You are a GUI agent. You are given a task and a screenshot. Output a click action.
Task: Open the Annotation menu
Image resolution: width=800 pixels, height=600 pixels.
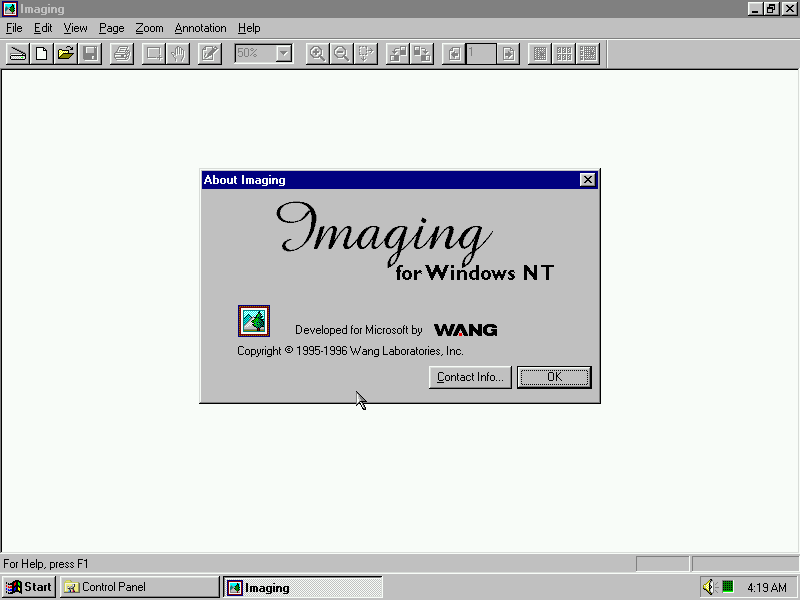click(x=200, y=28)
